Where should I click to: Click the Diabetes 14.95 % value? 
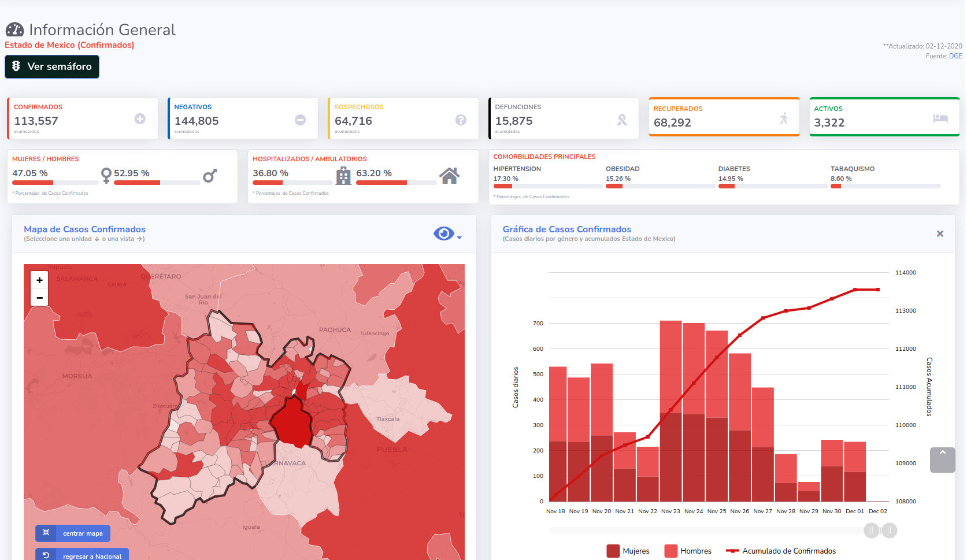click(731, 179)
